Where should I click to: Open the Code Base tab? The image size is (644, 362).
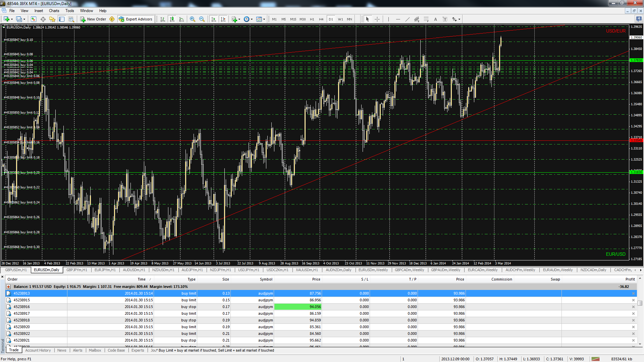[116, 350]
